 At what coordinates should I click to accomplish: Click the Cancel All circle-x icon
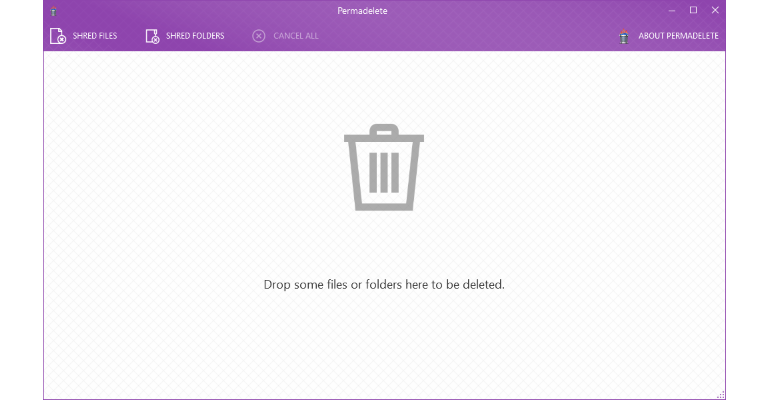tap(259, 36)
